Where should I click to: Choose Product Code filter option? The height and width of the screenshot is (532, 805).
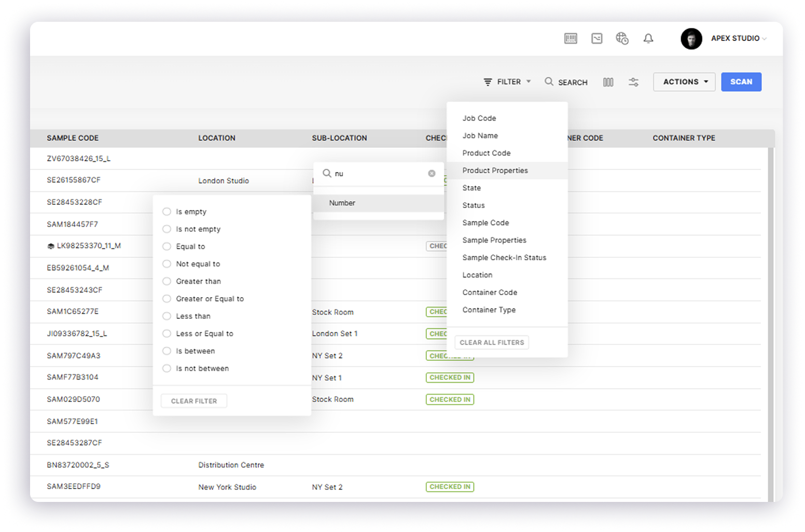coord(507,153)
